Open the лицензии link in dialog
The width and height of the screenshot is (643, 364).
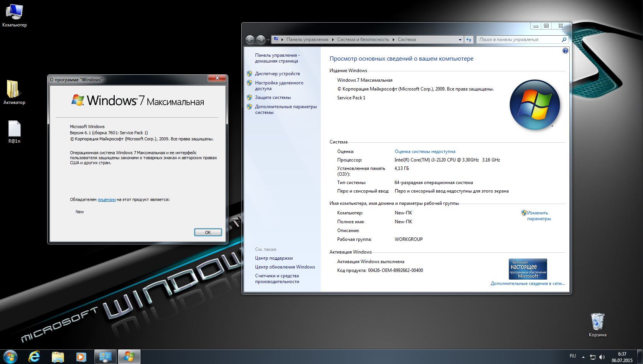pos(107,199)
